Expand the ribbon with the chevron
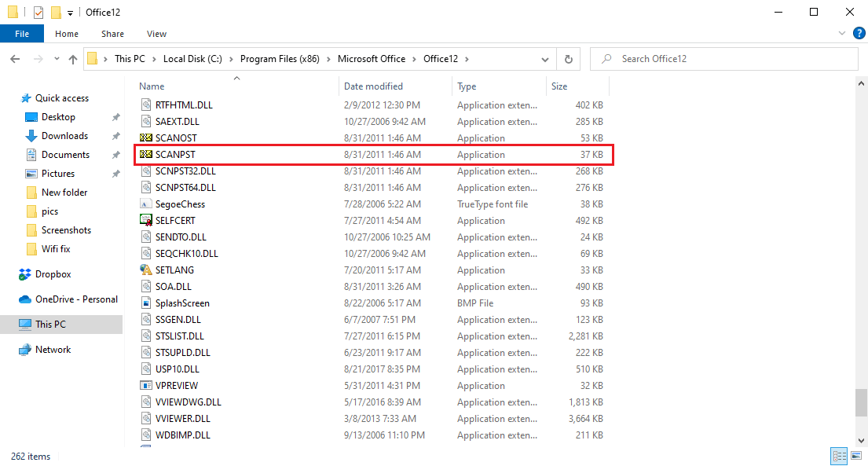The height and width of the screenshot is (466, 868). pos(842,33)
